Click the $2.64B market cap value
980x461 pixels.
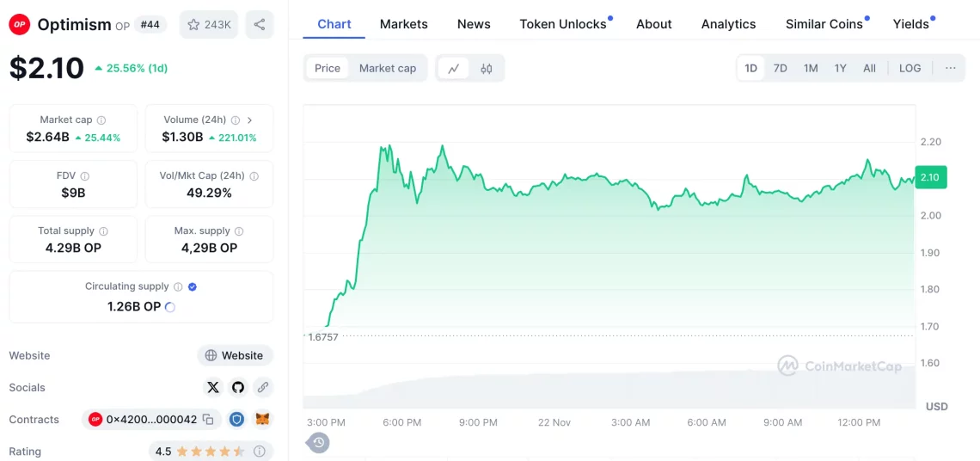pos(47,137)
